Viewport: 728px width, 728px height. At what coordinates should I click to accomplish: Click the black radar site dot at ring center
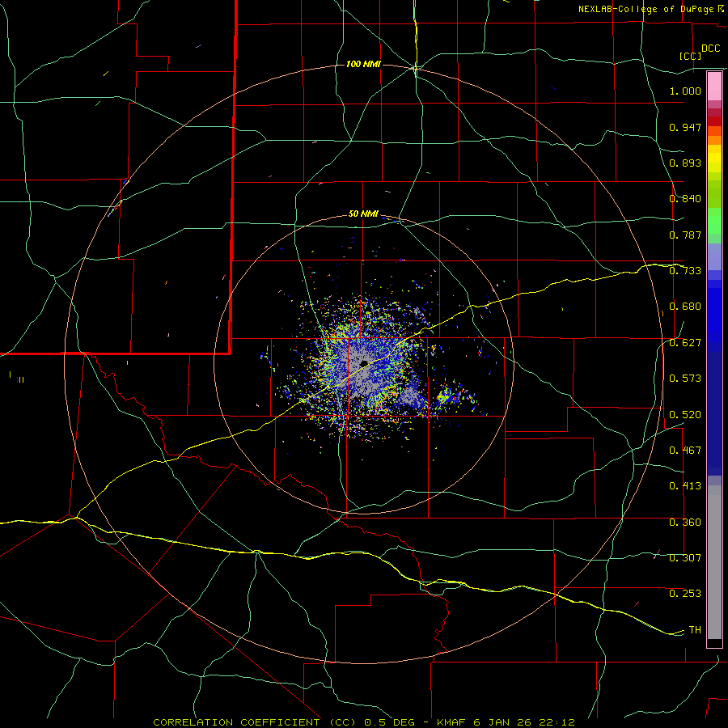[364, 363]
